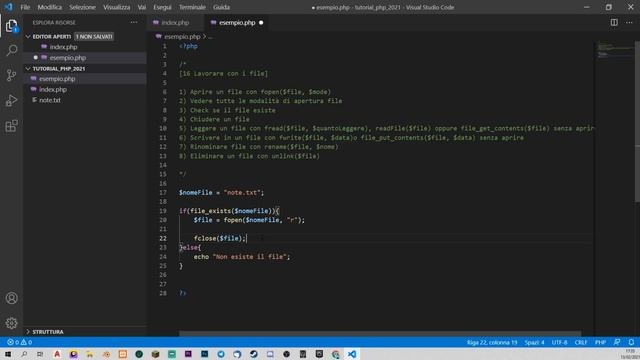Click the Visual Studio Code taskbar icon
Viewport: 640px width, 360px height.
[352, 354]
